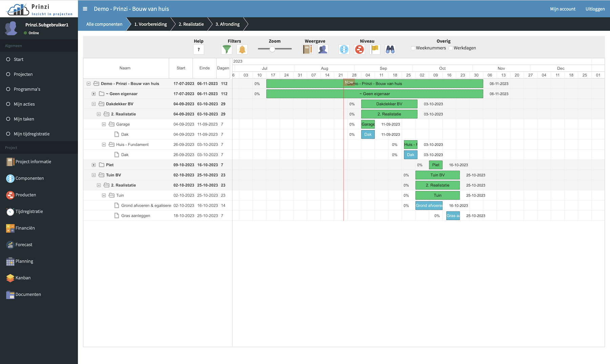Collapse 2. Realistatie under Dakdekker BV

(x=99, y=114)
